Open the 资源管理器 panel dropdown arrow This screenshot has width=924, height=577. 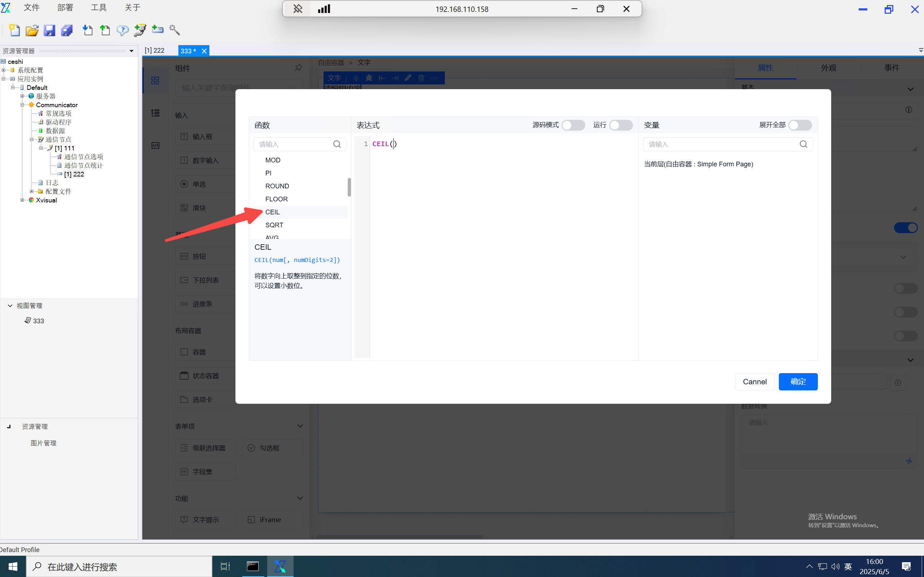tap(131, 51)
